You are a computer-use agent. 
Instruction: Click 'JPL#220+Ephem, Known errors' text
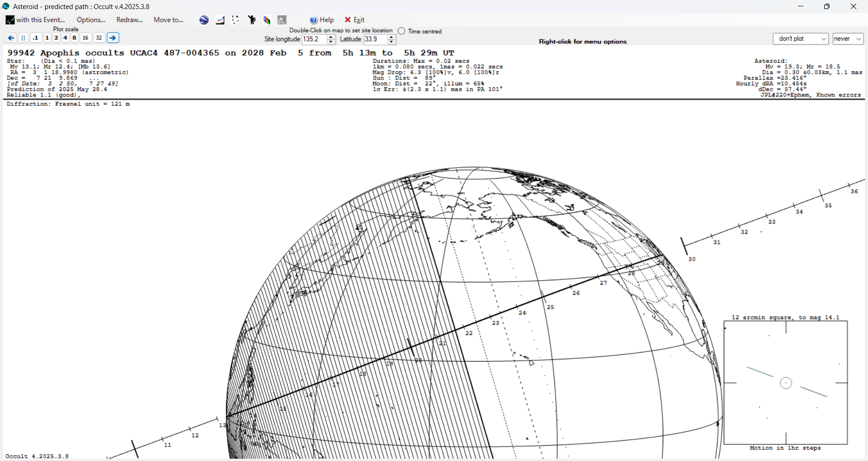811,95
